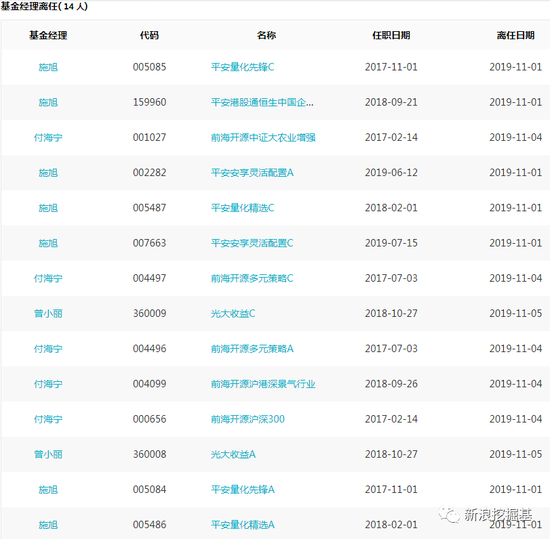This screenshot has width=550, height=539.
Task: Open manager 付海宁 in the 001027 row
Action: pyautogui.click(x=48, y=137)
